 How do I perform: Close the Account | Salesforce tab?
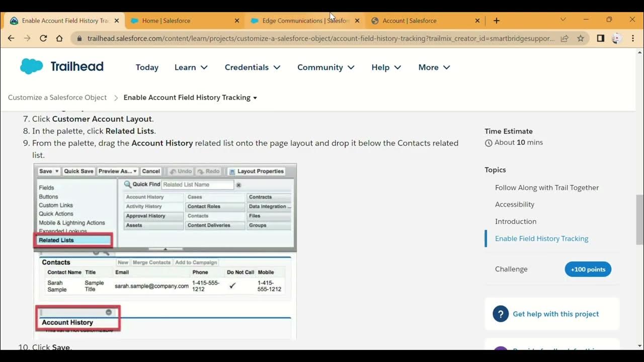[477, 21]
